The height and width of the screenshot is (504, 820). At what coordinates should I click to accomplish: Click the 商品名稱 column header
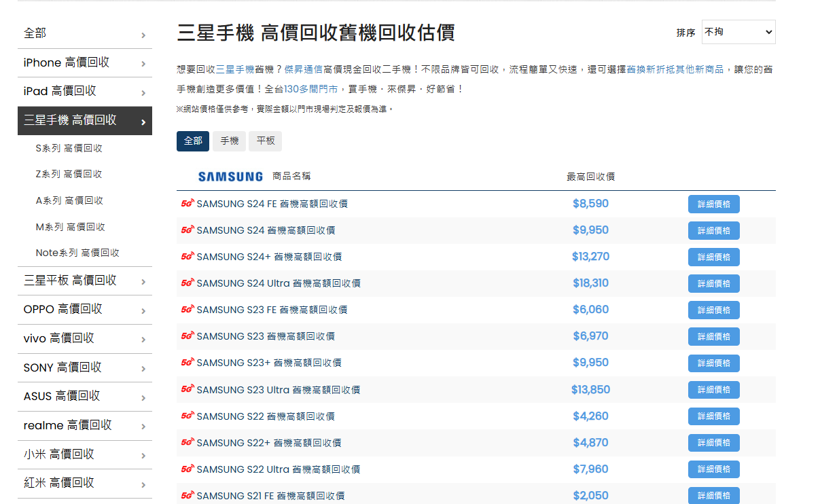291,176
